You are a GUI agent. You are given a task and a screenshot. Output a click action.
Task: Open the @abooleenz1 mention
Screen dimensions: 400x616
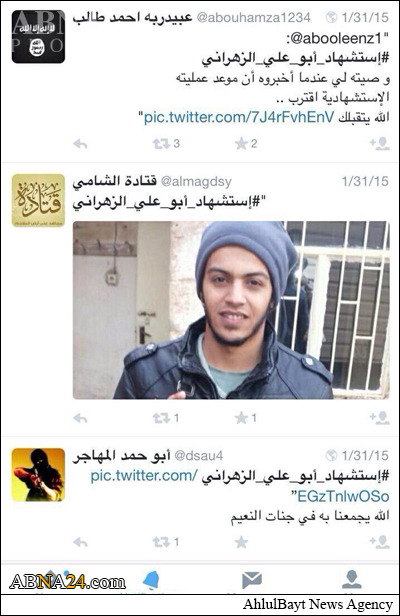click(336, 38)
